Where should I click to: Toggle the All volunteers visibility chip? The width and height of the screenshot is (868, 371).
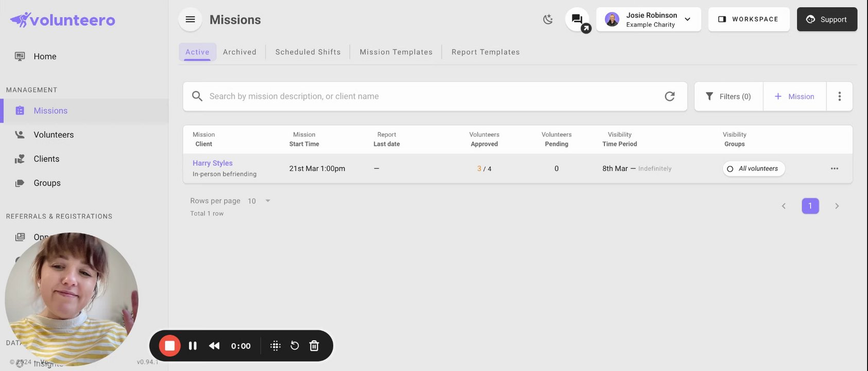(x=753, y=168)
